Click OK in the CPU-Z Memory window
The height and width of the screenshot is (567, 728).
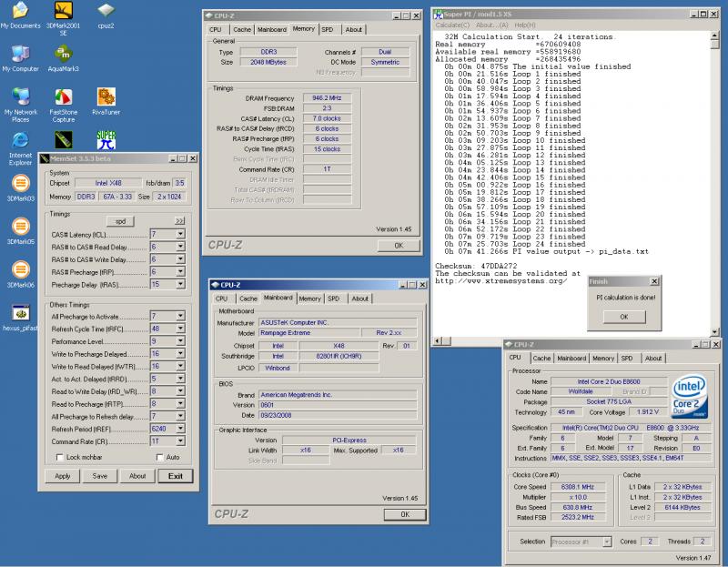[x=399, y=246]
